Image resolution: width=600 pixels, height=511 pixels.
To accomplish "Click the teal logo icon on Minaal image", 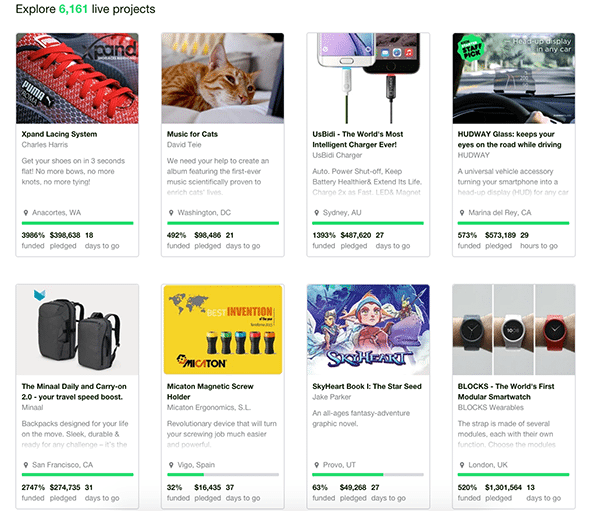I will point(40,296).
